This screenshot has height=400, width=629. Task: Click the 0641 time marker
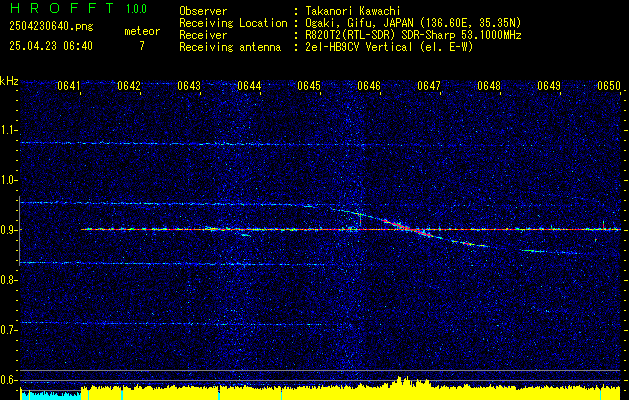point(69,86)
